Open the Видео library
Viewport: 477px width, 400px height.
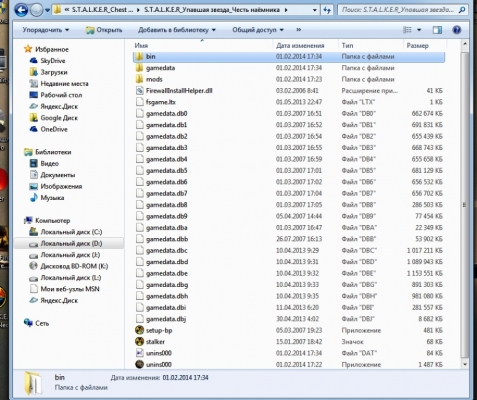44,163
